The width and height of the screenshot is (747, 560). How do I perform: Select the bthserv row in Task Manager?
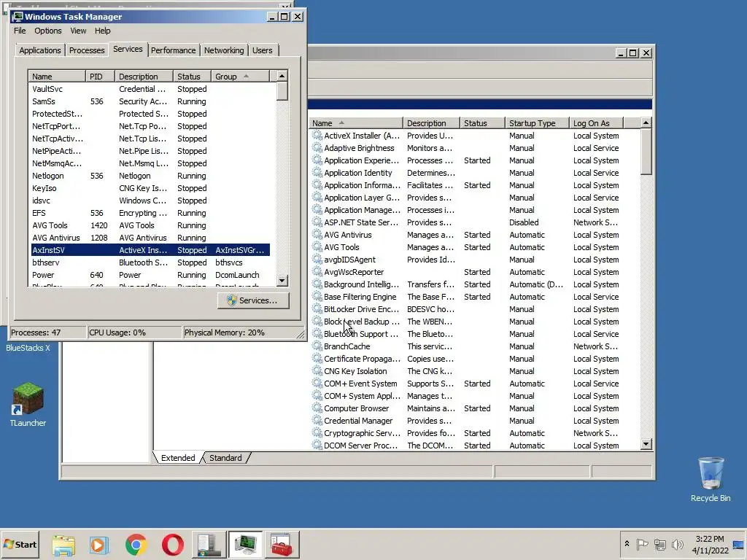pyautogui.click(x=150, y=262)
